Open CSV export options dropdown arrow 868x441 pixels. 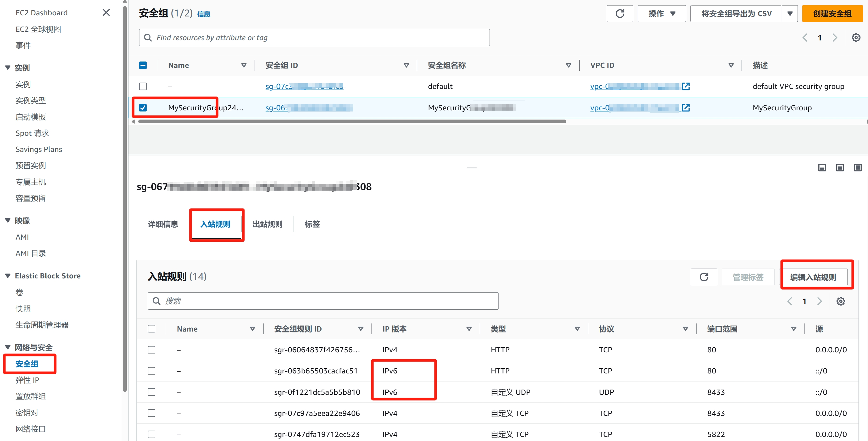(x=789, y=14)
